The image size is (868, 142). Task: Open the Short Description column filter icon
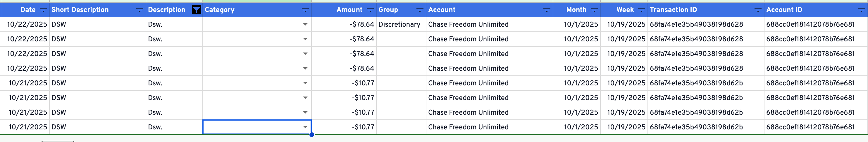(x=139, y=10)
